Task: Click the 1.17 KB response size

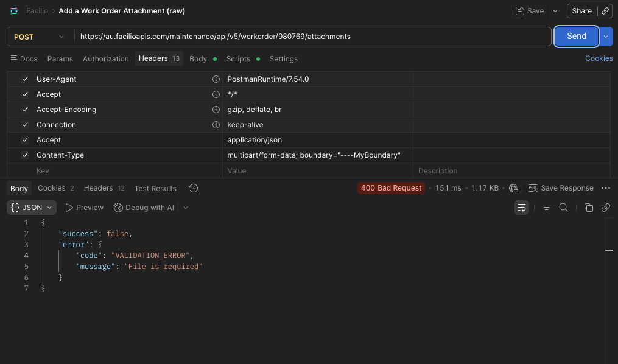Action: click(485, 188)
